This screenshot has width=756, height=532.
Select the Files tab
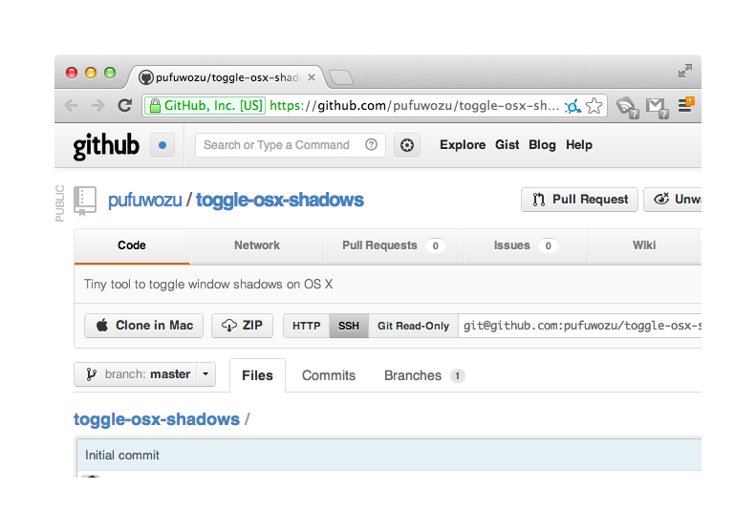[257, 375]
